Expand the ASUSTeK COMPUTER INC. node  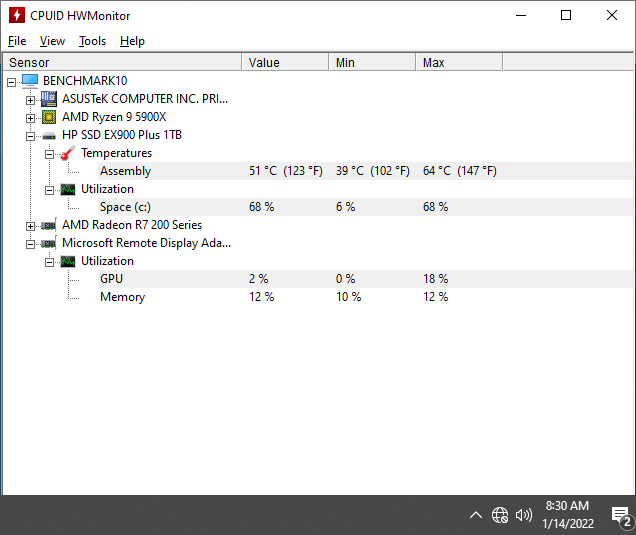[x=30, y=100]
